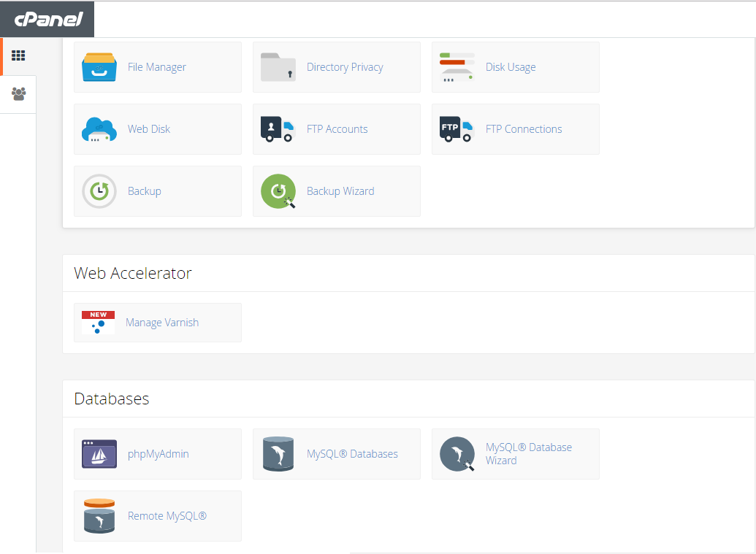This screenshot has height=554, width=756.
Task: Select the apps grid icon in sidebar
Action: pos(18,55)
